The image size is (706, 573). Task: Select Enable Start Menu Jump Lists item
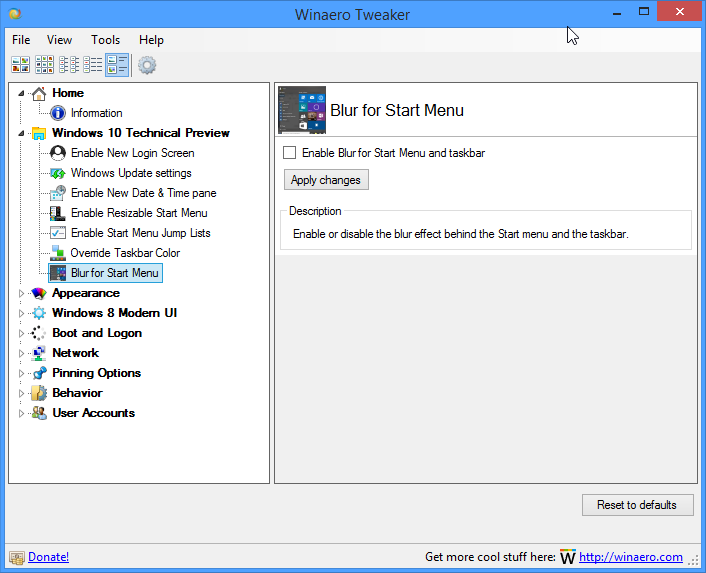tap(140, 233)
